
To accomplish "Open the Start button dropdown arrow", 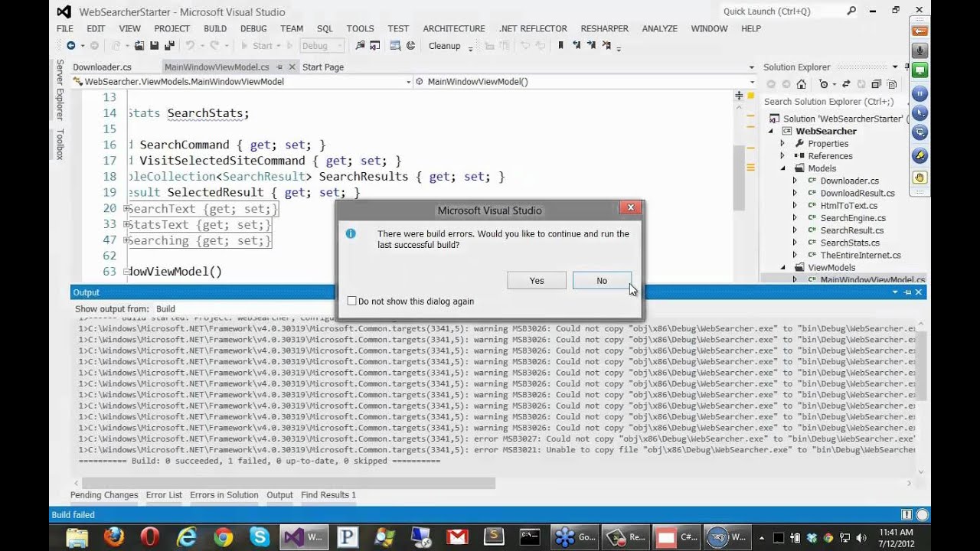I will click(x=280, y=46).
